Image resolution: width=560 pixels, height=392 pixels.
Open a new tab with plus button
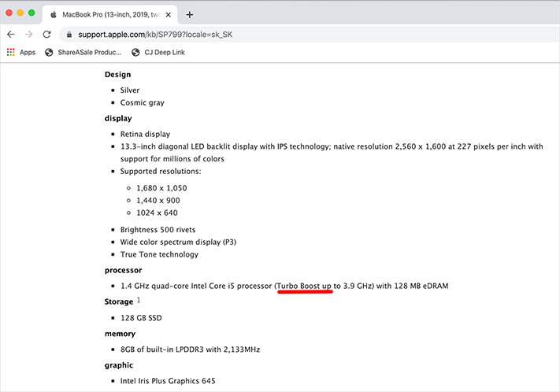pos(190,14)
